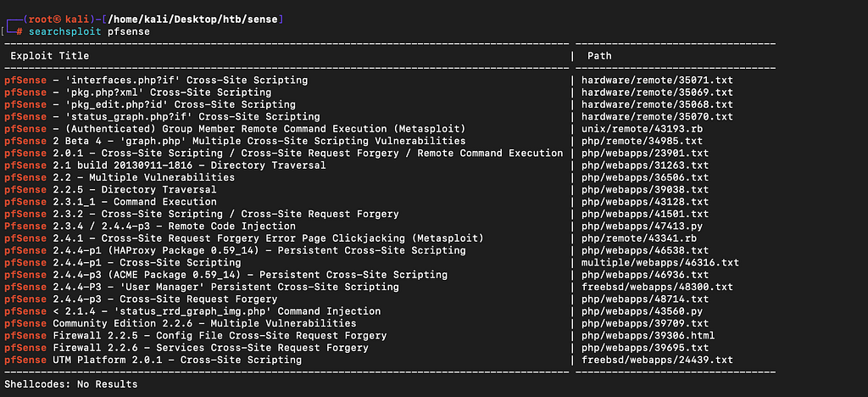
Task: Select the pfSense 2.0.1 Remote Command Execution title
Action: pyautogui.click(x=284, y=154)
